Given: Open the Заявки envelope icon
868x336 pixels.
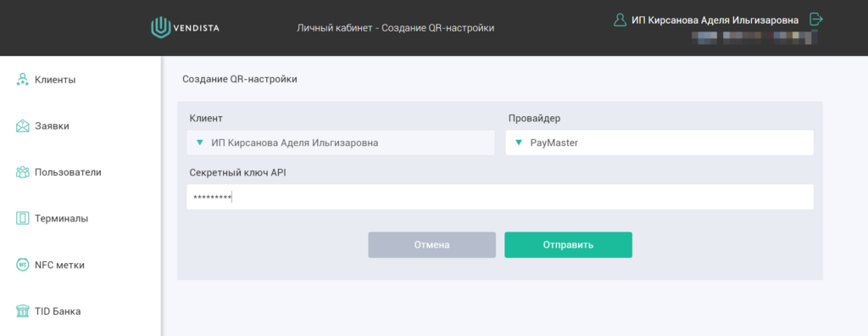Looking at the screenshot, I should coord(22,126).
